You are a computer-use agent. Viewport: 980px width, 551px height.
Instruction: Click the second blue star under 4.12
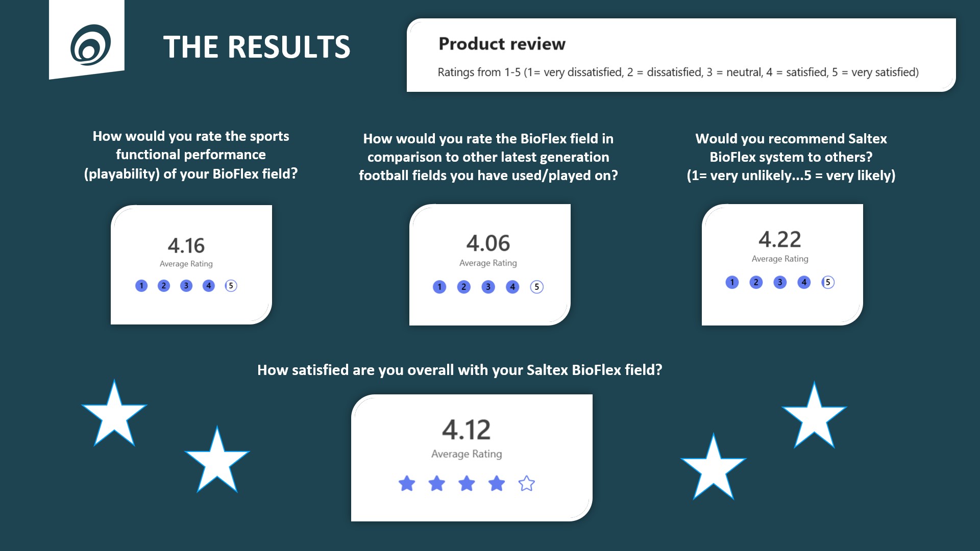[437, 483]
